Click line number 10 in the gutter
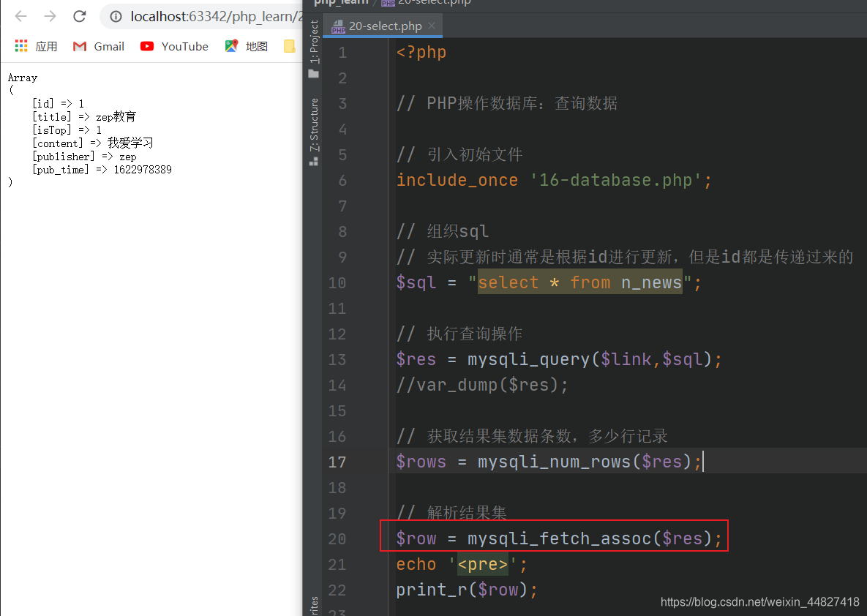The width and height of the screenshot is (867, 616). (337, 282)
